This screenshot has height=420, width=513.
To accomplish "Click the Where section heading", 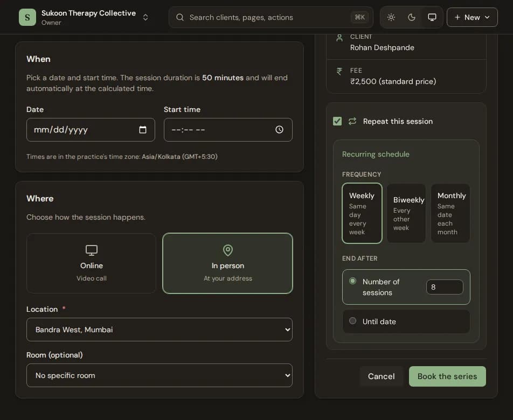I will click(40, 199).
